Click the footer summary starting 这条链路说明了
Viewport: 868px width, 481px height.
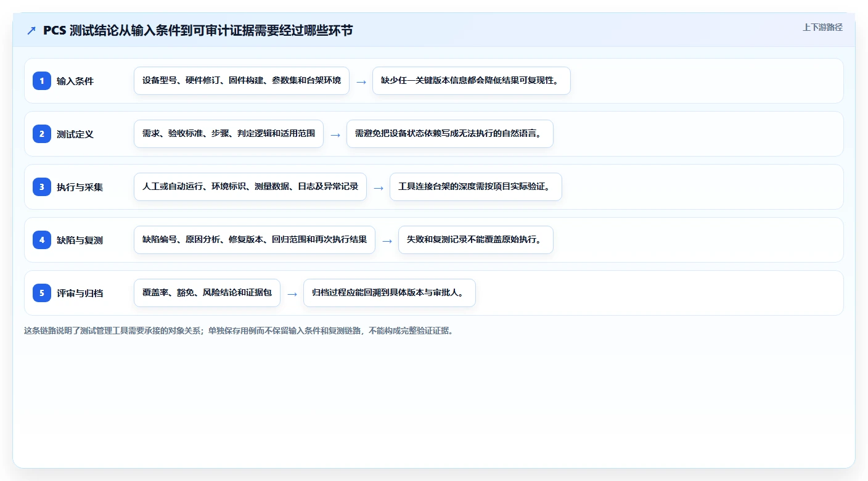pyautogui.click(x=240, y=331)
